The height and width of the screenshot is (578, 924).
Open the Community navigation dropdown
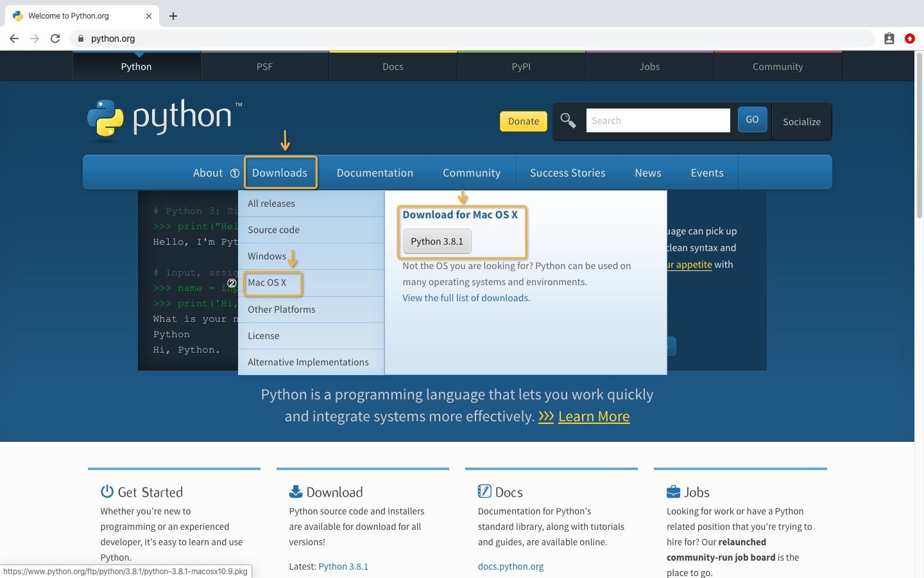click(x=472, y=172)
